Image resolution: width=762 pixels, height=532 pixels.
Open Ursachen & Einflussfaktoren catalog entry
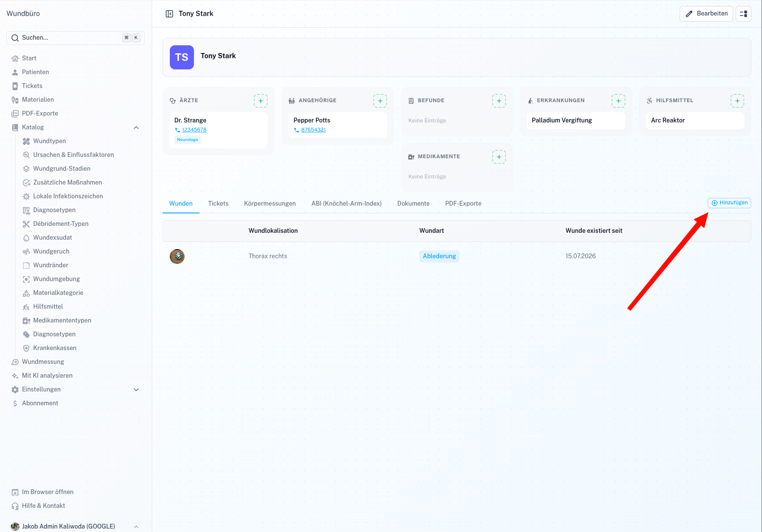[74, 155]
